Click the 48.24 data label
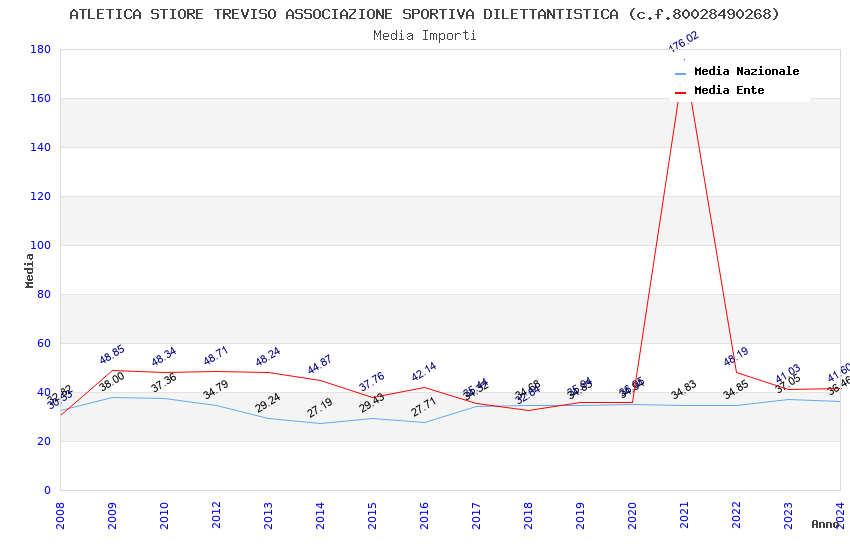Screen dimensions: 850x550 (268, 357)
